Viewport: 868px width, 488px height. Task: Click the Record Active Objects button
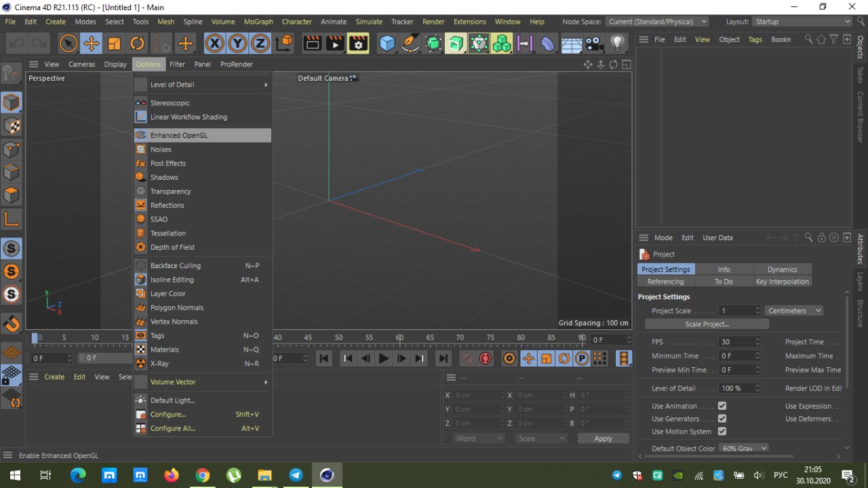[467, 358]
